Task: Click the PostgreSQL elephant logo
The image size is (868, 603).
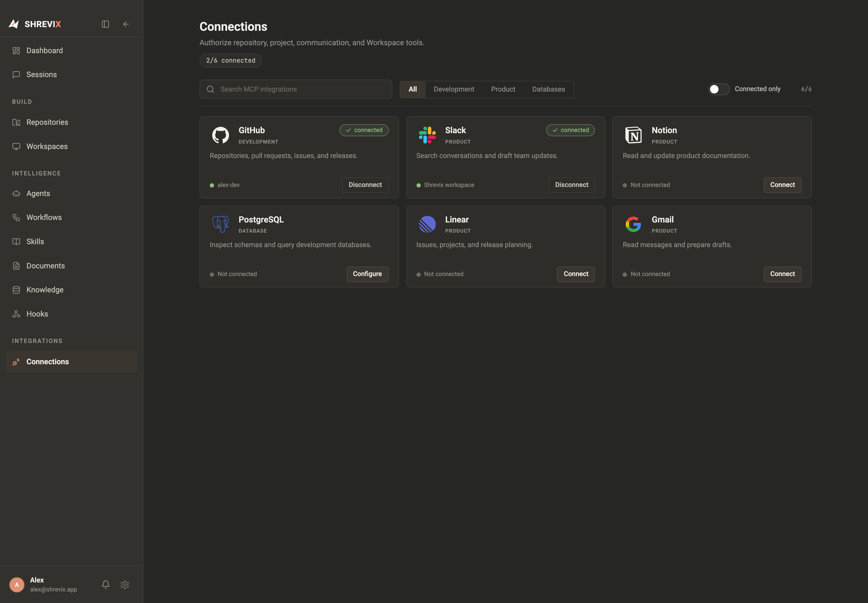Action: pos(221,225)
